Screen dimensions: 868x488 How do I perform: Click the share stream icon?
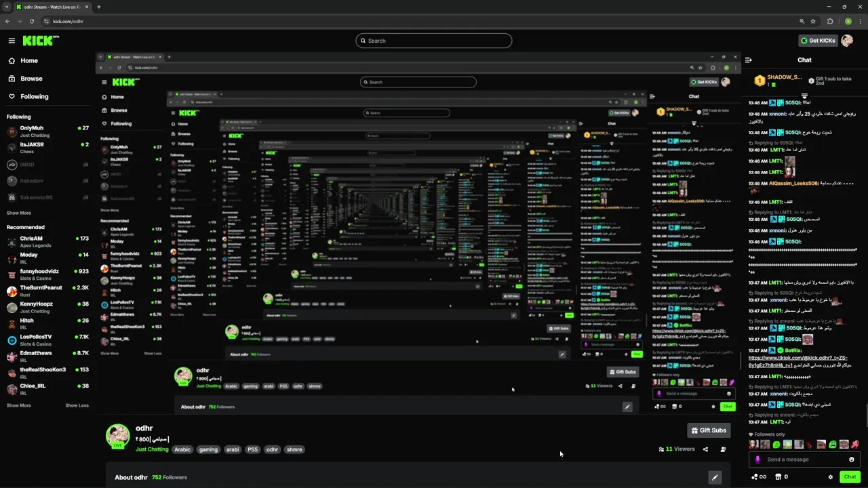point(705,449)
